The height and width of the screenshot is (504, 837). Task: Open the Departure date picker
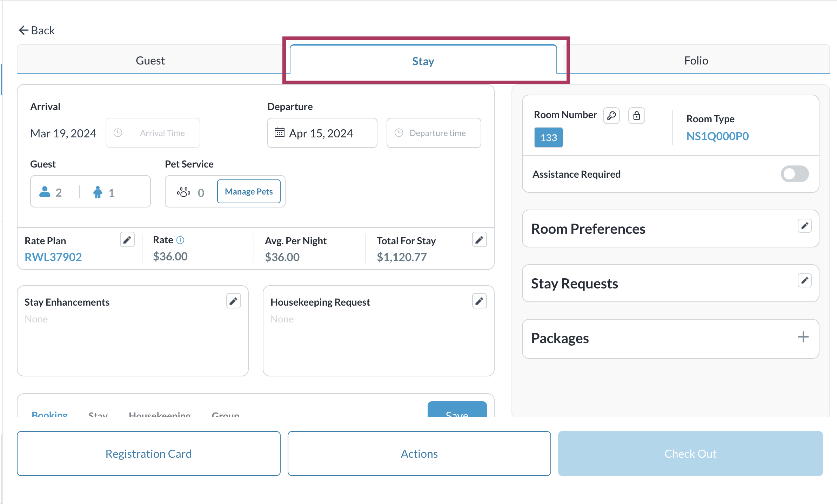tap(322, 133)
